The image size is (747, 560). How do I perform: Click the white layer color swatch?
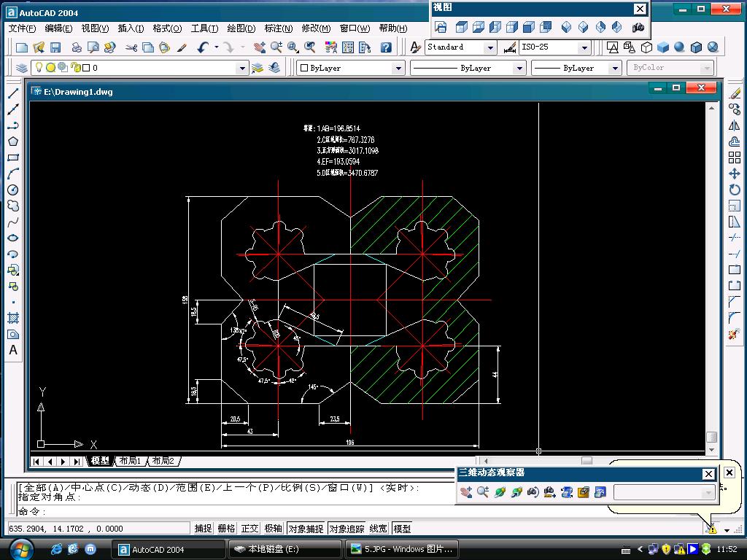click(86, 68)
